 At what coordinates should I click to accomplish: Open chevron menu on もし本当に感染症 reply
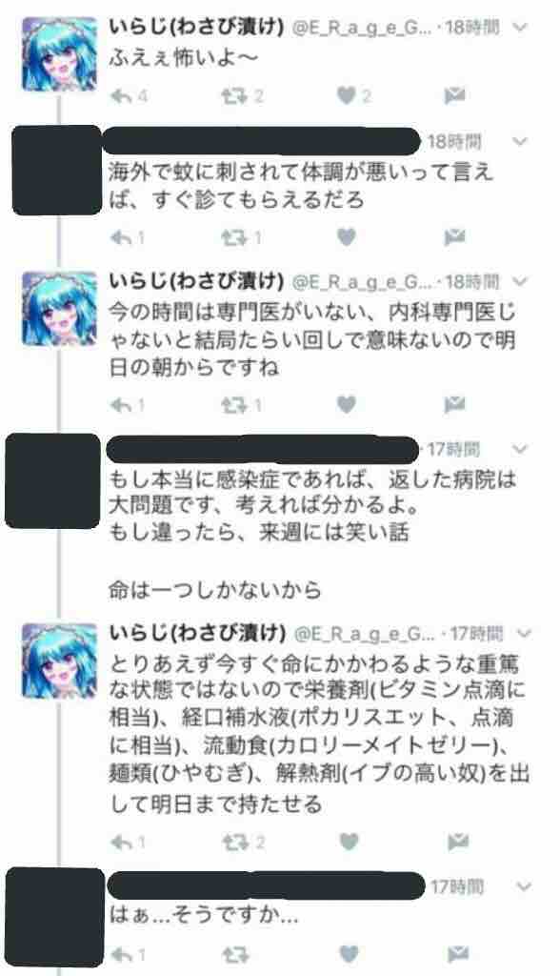(x=520, y=449)
